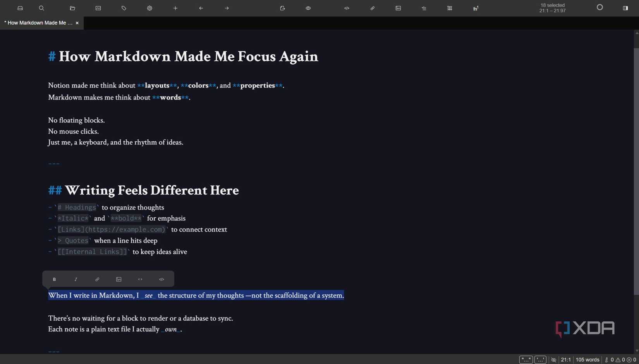Image resolution: width=639 pixels, height=364 pixels.
Task: Click the scrollbar up arrow
Action: (x=636, y=33)
